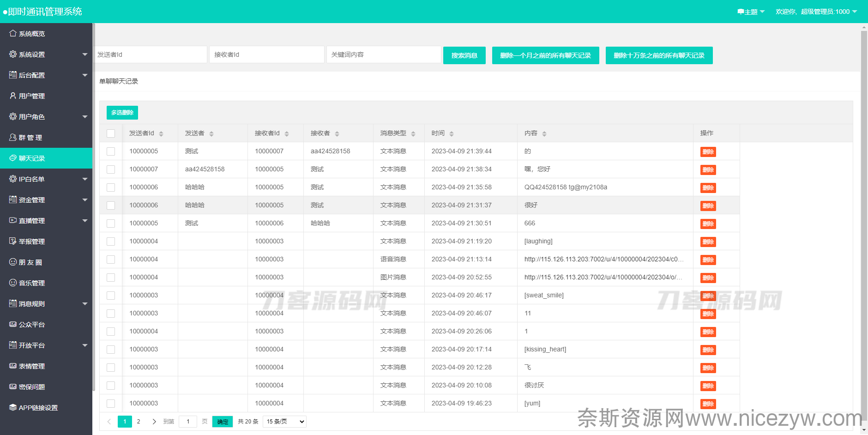
Task: Check the row with QQ424528158 content
Action: [111, 187]
